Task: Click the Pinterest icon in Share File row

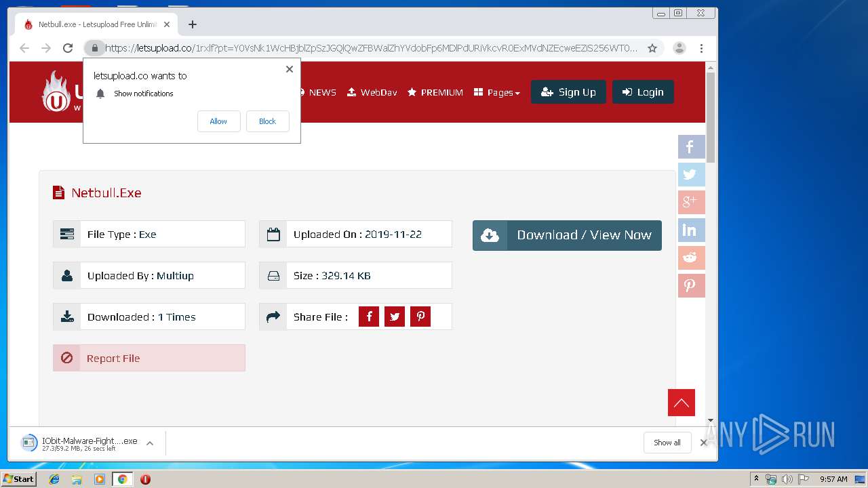Action: click(x=420, y=317)
